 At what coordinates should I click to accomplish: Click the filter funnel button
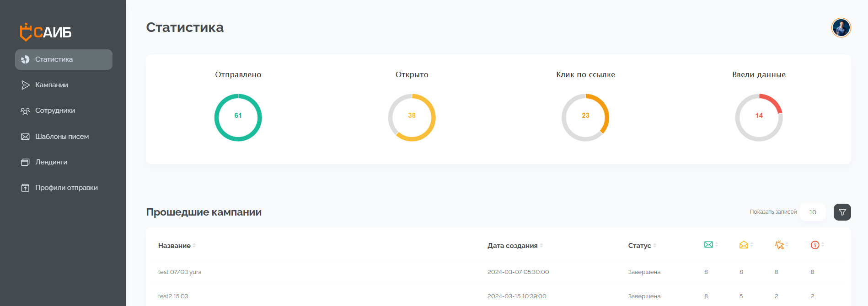click(x=842, y=212)
